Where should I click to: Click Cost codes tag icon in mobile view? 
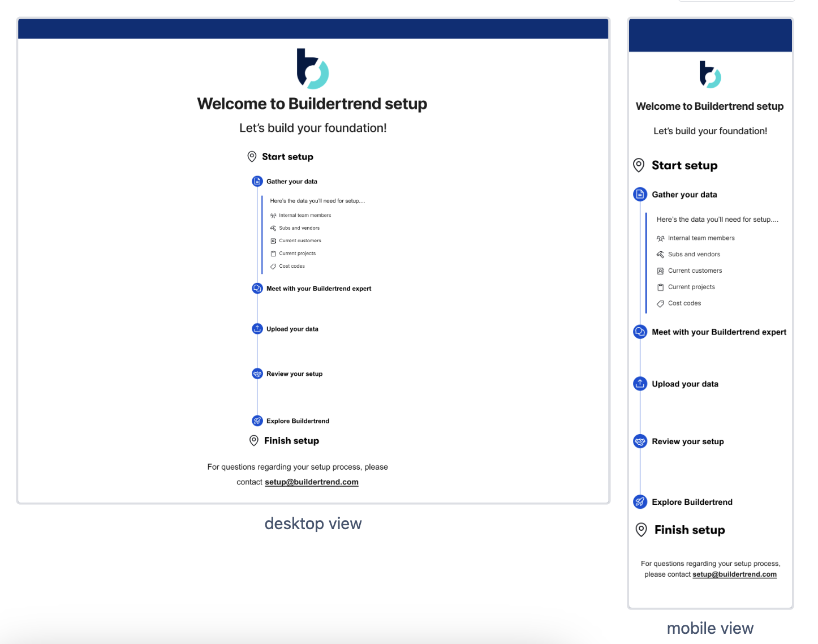point(660,304)
